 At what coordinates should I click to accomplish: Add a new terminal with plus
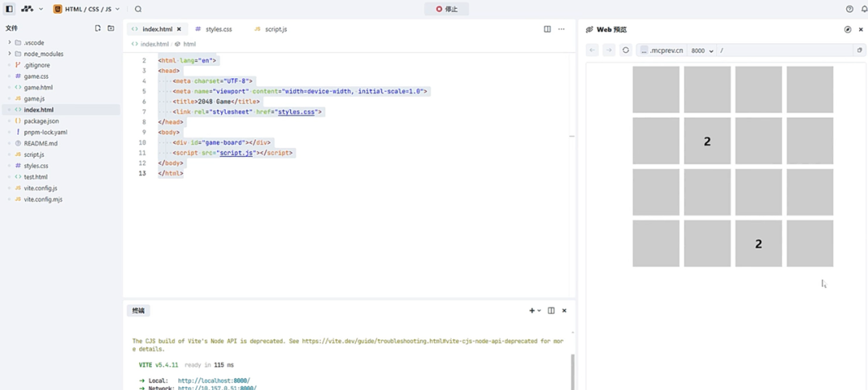pos(532,310)
